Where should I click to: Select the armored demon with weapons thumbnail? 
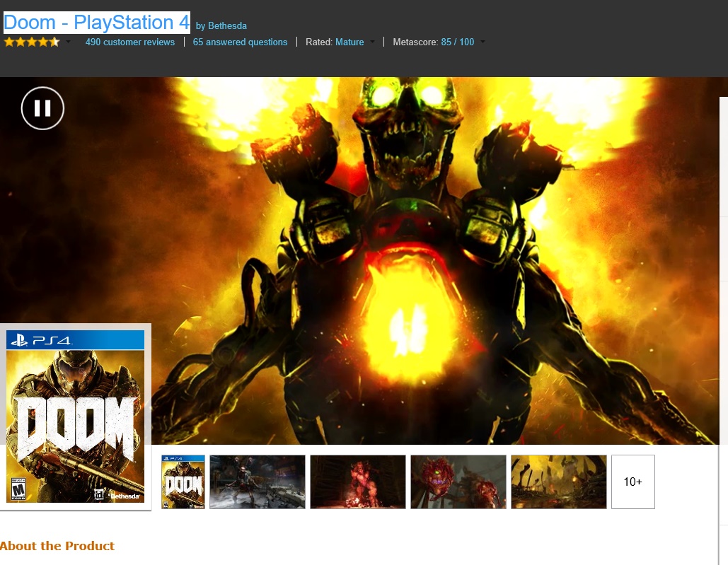tap(258, 482)
